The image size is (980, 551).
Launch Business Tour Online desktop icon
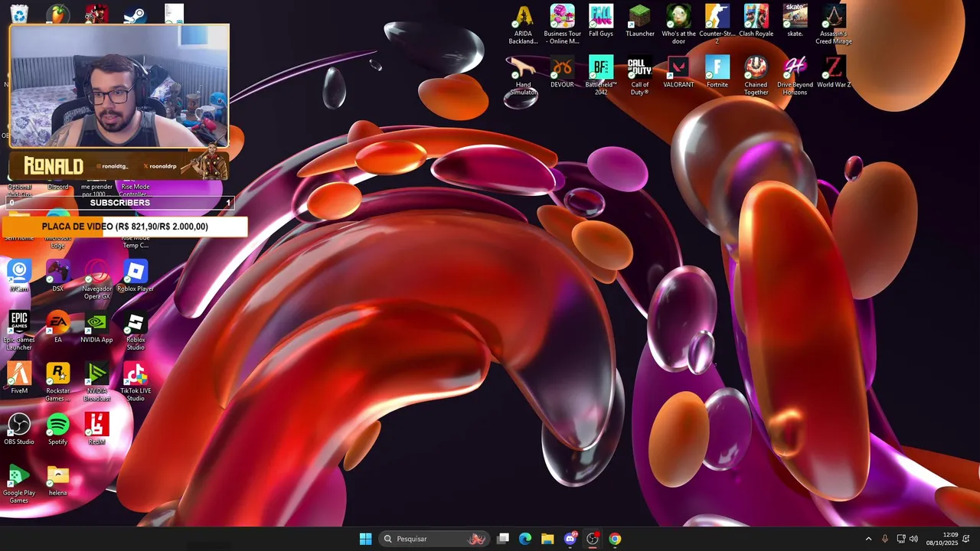pos(562,24)
